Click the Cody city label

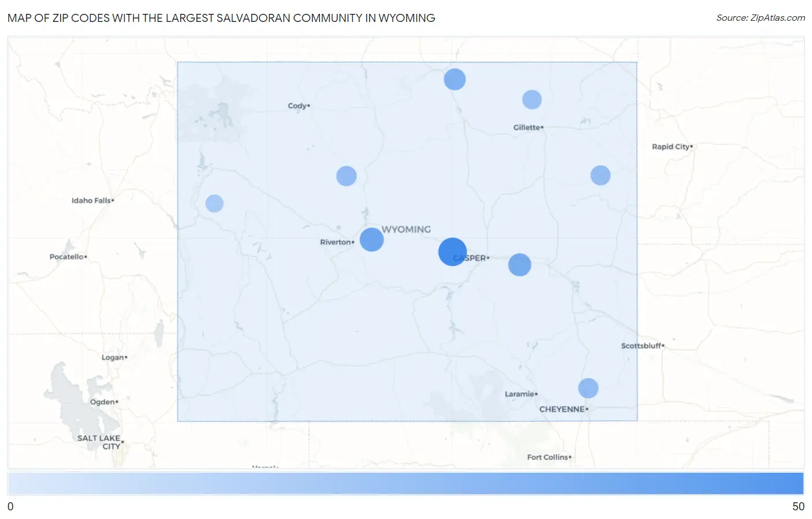click(x=299, y=106)
